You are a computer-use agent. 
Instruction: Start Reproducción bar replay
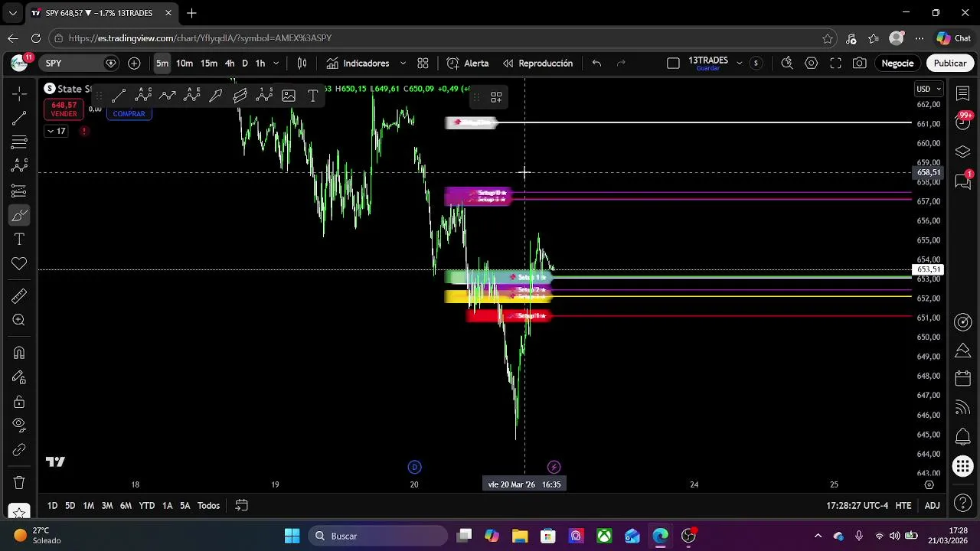(x=537, y=64)
